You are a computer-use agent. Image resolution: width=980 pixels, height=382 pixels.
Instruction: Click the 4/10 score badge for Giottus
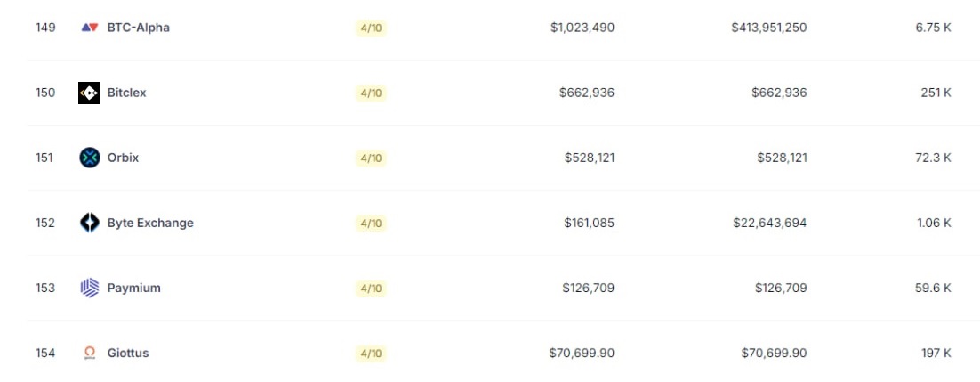[371, 354]
